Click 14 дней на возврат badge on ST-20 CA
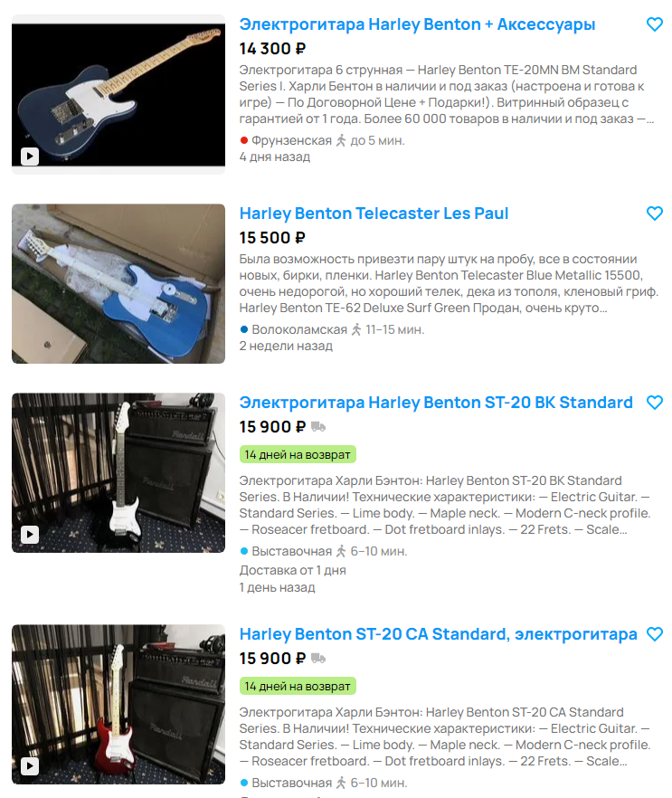672x798 pixels. click(298, 686)
